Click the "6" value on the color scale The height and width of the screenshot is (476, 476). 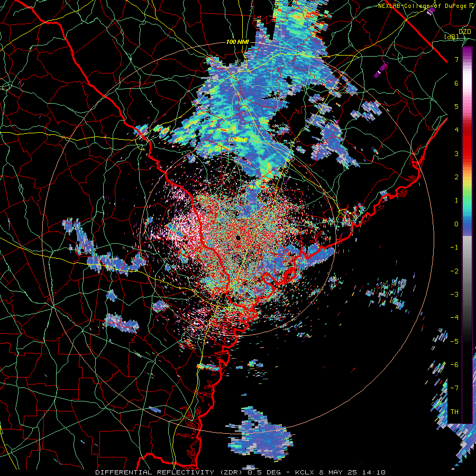(x=456, y=83)
